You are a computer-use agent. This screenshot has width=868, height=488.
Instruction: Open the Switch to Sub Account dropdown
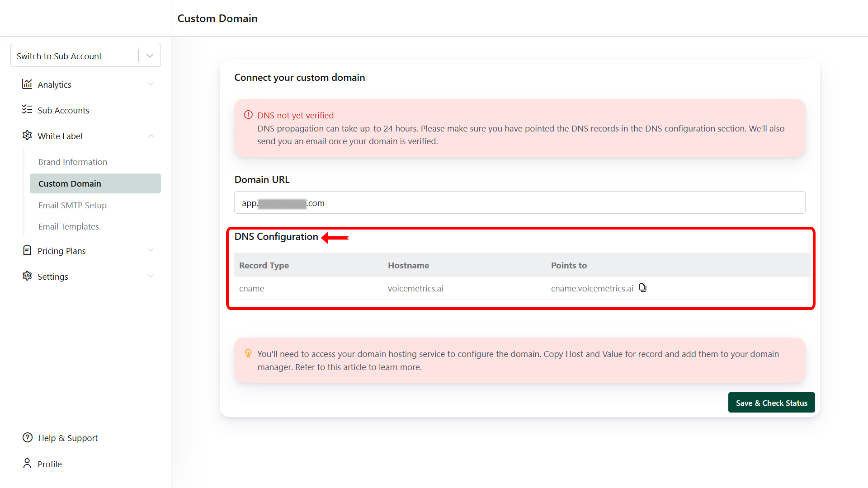(x=85, y=56)
